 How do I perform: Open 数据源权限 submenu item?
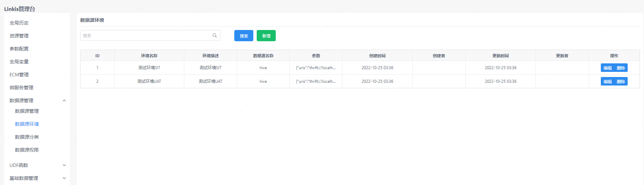[27, 150]
